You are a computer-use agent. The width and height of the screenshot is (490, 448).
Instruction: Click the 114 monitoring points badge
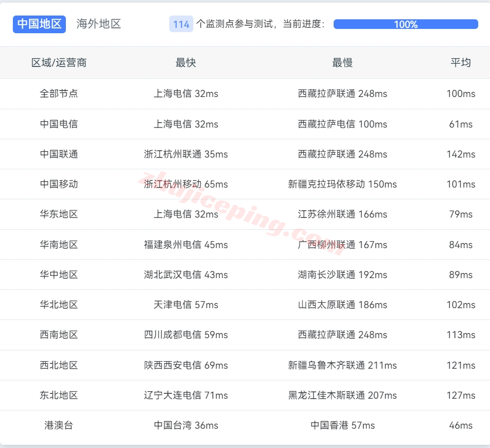point(181,24)
